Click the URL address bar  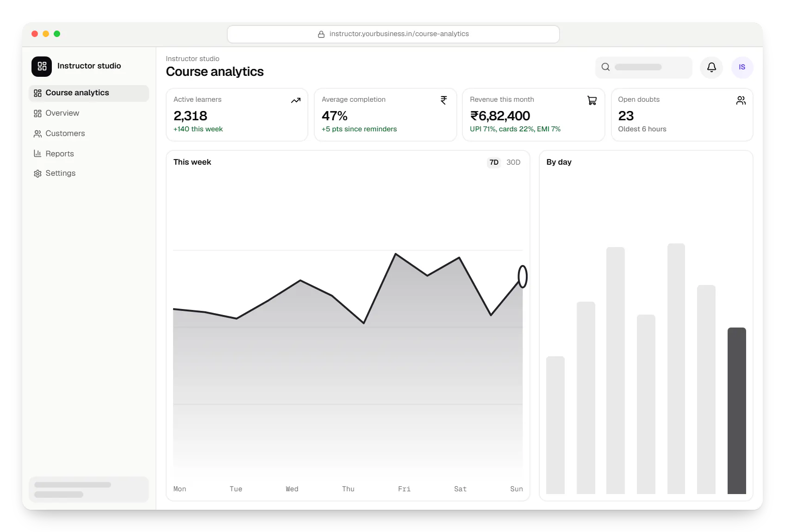click(x=393, y=34)
